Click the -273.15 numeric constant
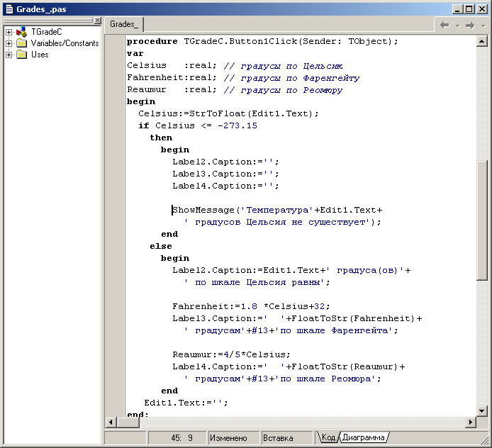The height and width of the screenshot is (448, 492). (237, 125)
